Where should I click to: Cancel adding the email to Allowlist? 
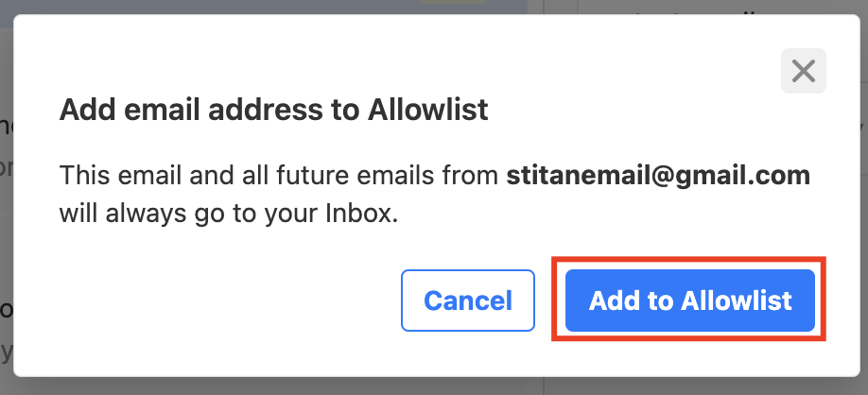click(x=468, y=301)
